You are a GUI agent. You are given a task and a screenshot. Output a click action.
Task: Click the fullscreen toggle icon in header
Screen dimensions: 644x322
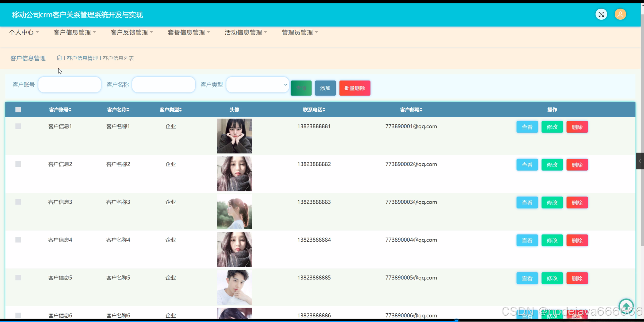[601, 14]
